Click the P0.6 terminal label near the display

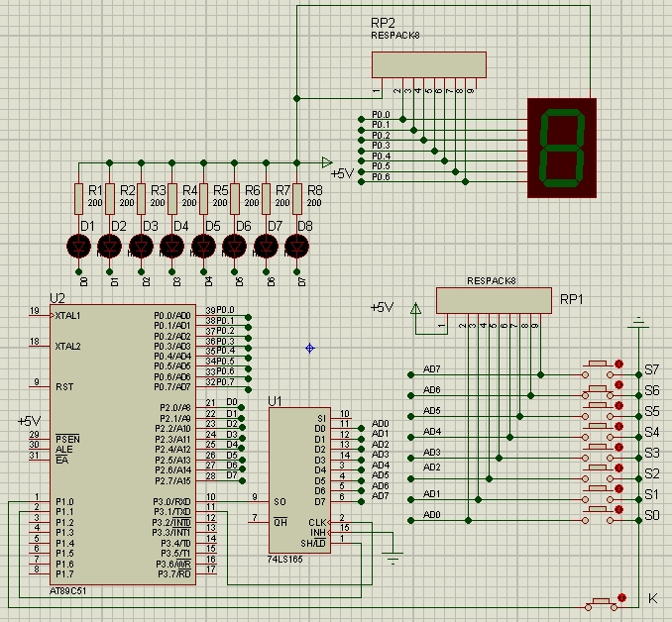(381, 177)
